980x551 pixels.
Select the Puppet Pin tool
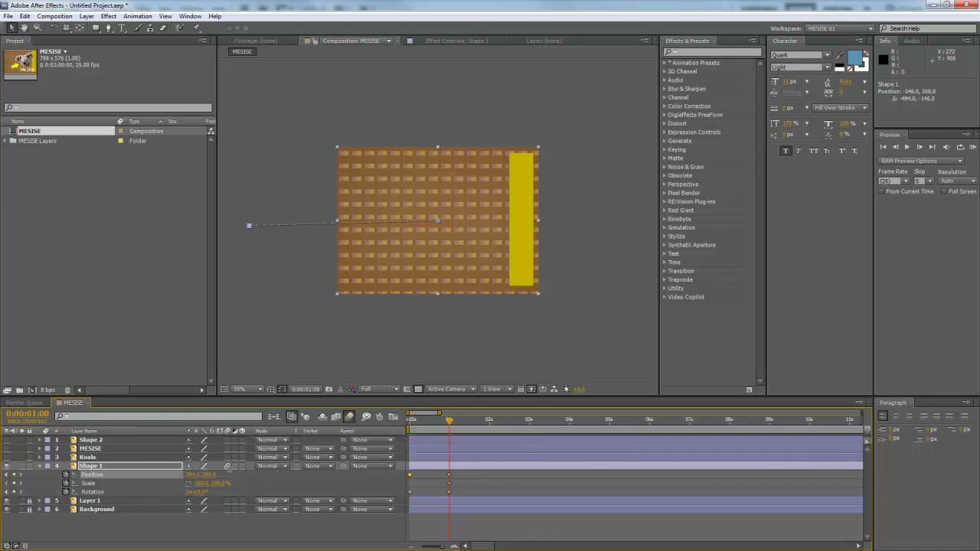(x=196, y=28)
